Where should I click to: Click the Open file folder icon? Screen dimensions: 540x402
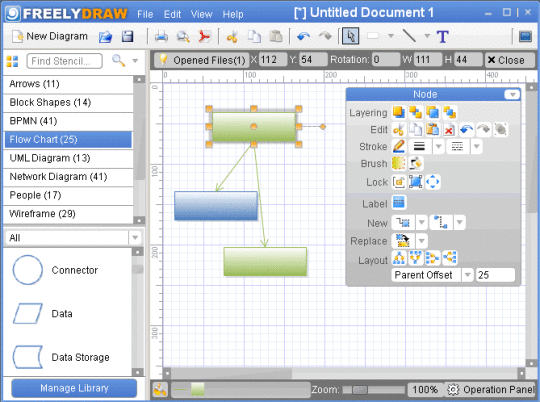click(x=105, y=37)
